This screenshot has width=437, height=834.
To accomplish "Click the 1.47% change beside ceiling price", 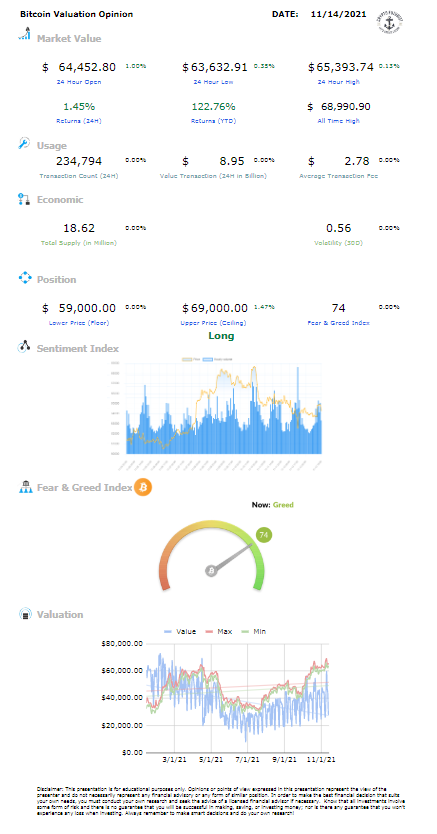I will point(263,307).
